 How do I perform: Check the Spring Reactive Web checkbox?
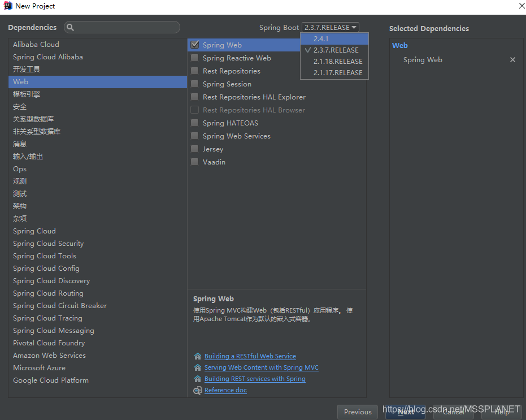point(194,58)
